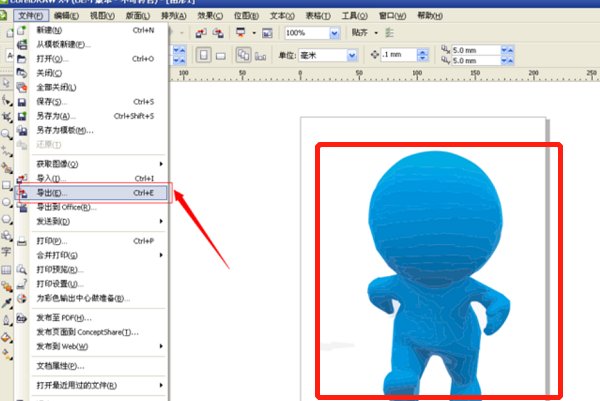Select the Smart Fill tool
This screenshot has width=600, height=401.
[6, 168]
